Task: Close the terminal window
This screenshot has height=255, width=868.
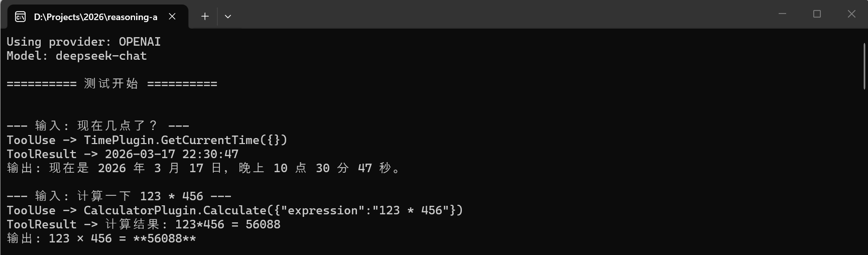Action: [851, 14]
